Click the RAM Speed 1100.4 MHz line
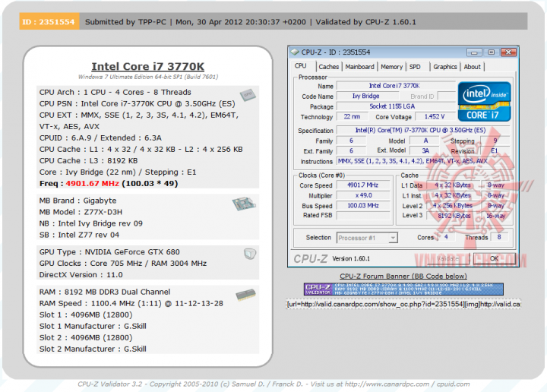Image resolution: width=547 pixels, height=392 pixels. coord(131,303)
